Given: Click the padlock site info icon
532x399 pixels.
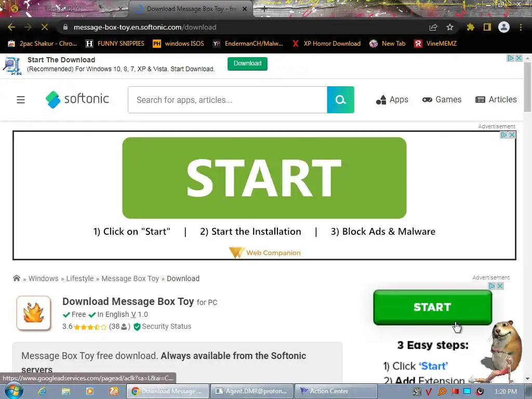Looking at the screenshot, I should click(65, 27).
